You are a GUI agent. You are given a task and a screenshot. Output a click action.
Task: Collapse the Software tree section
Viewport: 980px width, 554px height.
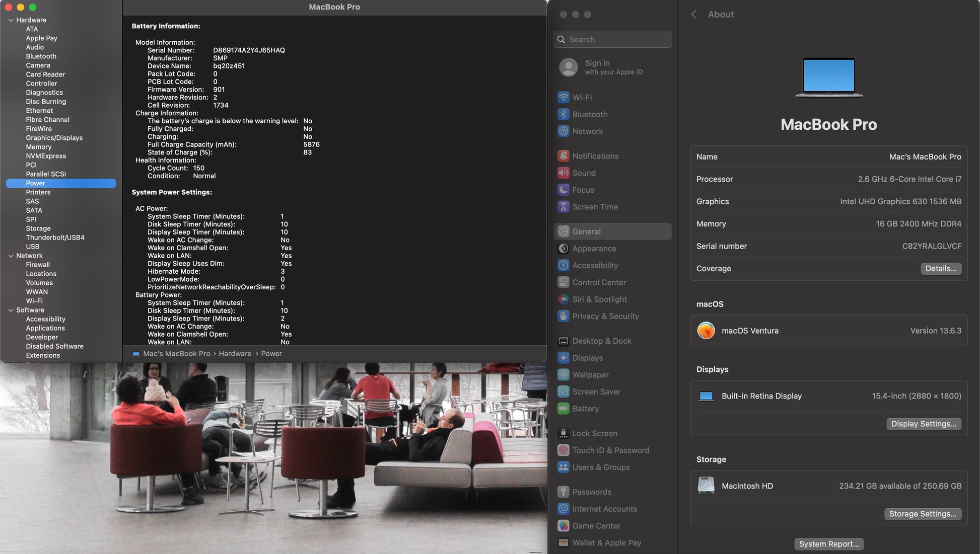(11, 310)
